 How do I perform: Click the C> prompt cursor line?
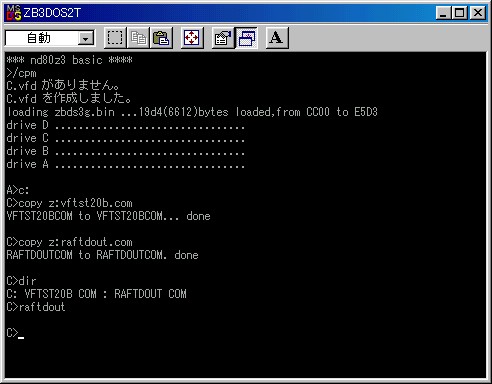pyautogui.click(x=15, y=333)
